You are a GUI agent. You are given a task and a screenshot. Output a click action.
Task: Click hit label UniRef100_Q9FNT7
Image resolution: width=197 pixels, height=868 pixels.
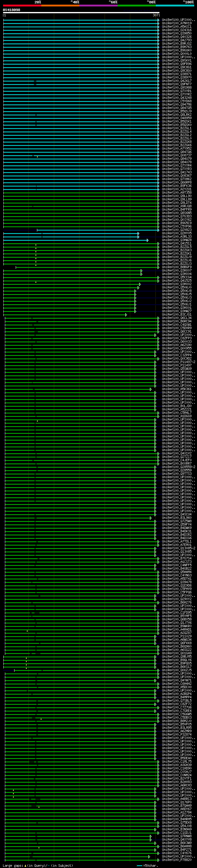pos(177,84)
